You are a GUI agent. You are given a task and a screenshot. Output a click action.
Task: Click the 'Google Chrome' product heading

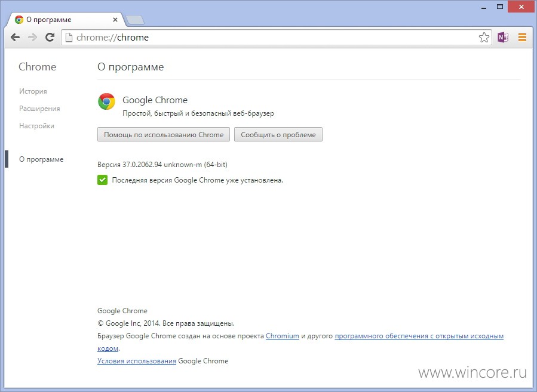click(155, 100)
